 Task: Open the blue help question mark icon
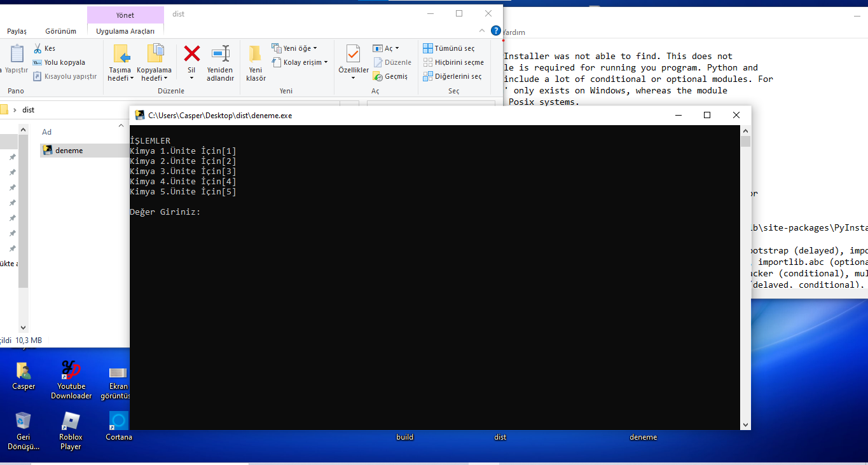pos(495,30)
